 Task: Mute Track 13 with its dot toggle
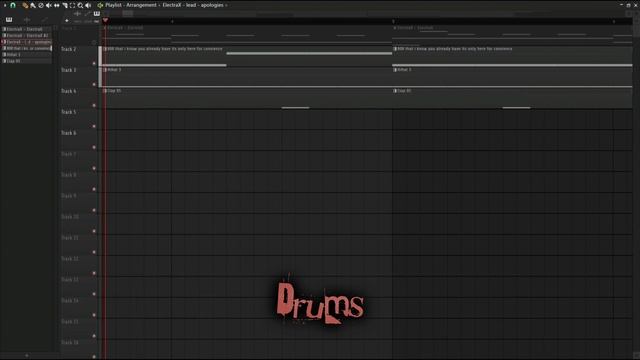[94, 294]
